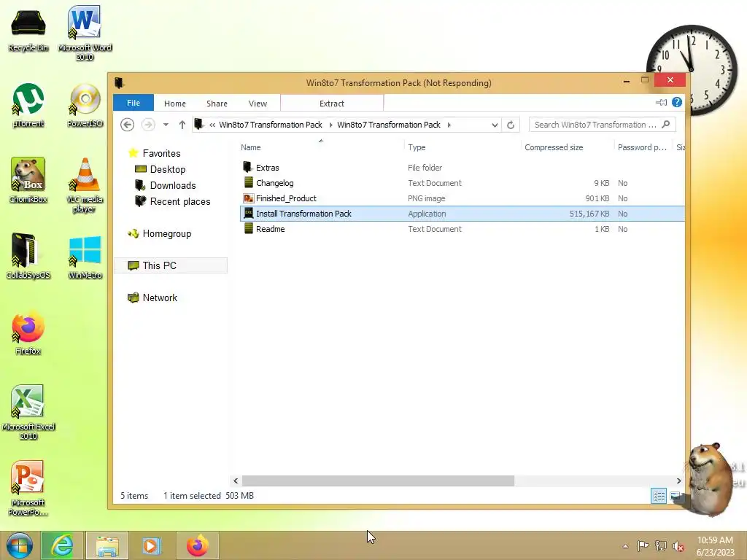This screenshot has width=747, height=560.
Task: Expand the breadcrumb chevron after the last folder
Action: [x=449, y=125]
